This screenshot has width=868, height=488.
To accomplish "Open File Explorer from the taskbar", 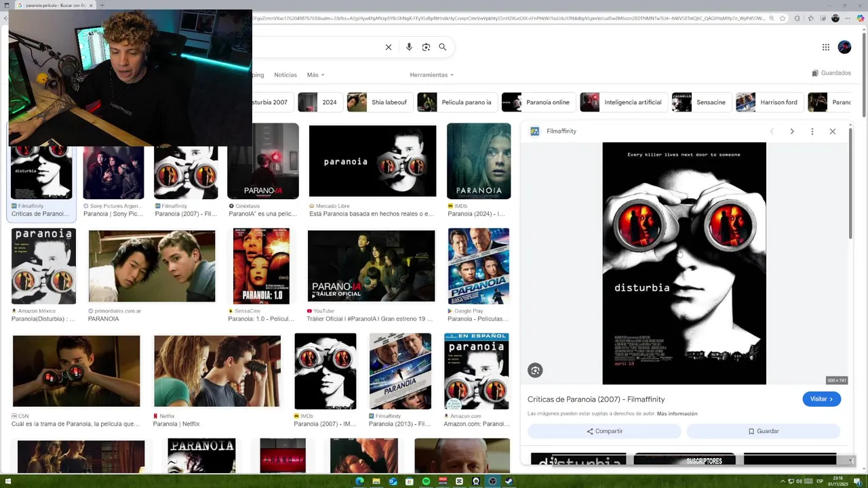I will coord(376,481).
